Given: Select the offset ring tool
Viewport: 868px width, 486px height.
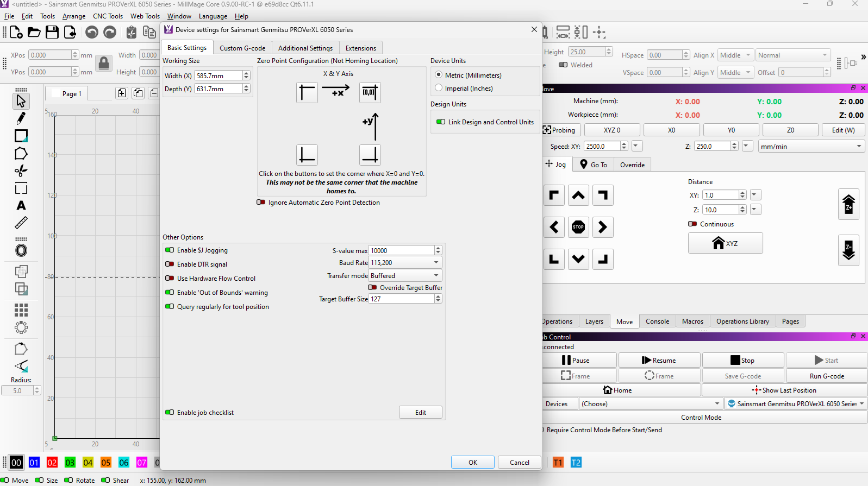Looking at the screenshot, I should [21, 250].
